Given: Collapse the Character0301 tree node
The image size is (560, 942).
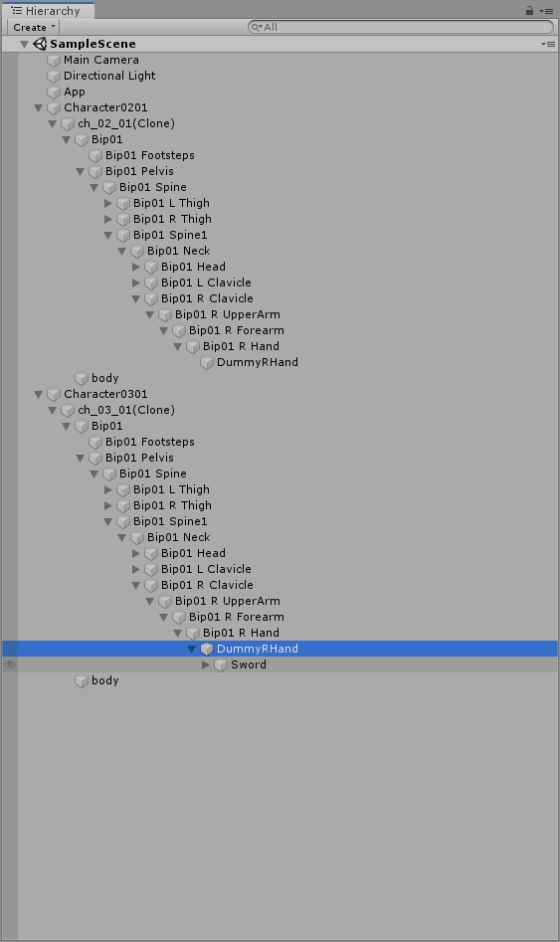Looking at the screenshot, I should (x=39, y=395).
